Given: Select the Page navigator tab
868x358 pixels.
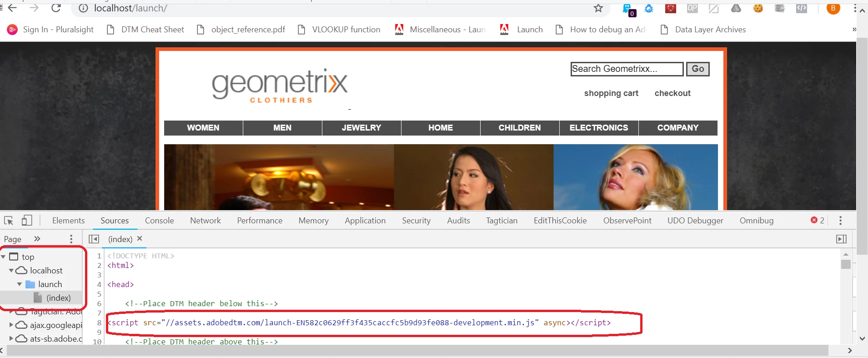Looking at the screenshot, I should coord(13,239).
